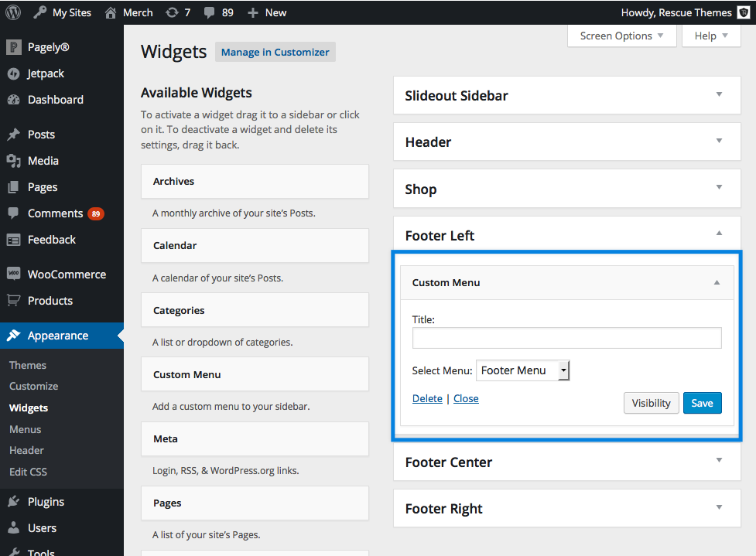756x556 pixels.
Task: Click the Comments speech bubble sidebar icon
Action: pos(13,213)
